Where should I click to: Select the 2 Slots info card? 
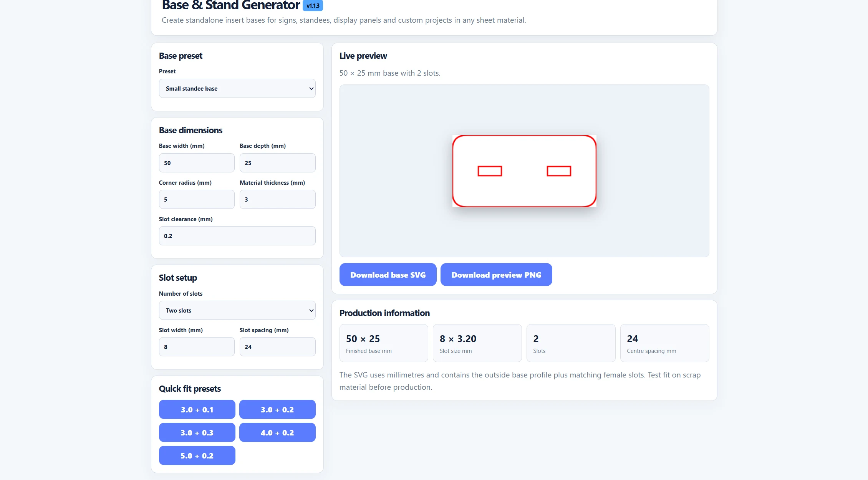571,343
